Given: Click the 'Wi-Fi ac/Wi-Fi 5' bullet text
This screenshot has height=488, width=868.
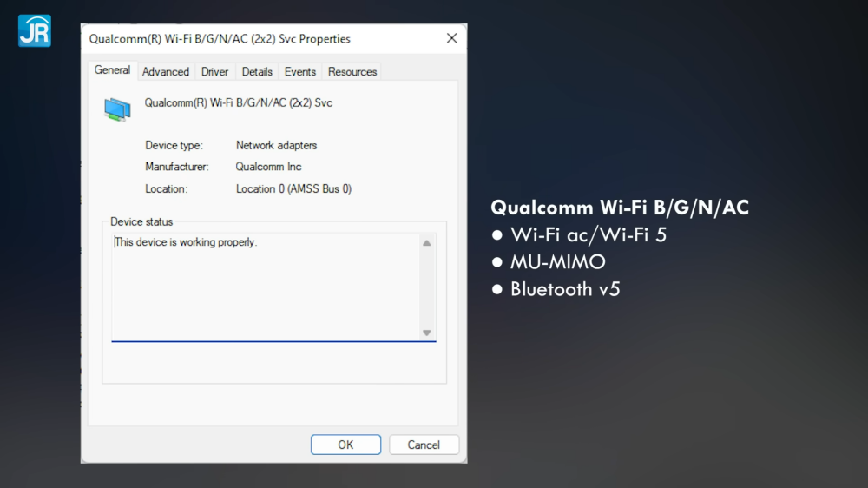Looking at the screenshot, I should click(x=588, y=234).
